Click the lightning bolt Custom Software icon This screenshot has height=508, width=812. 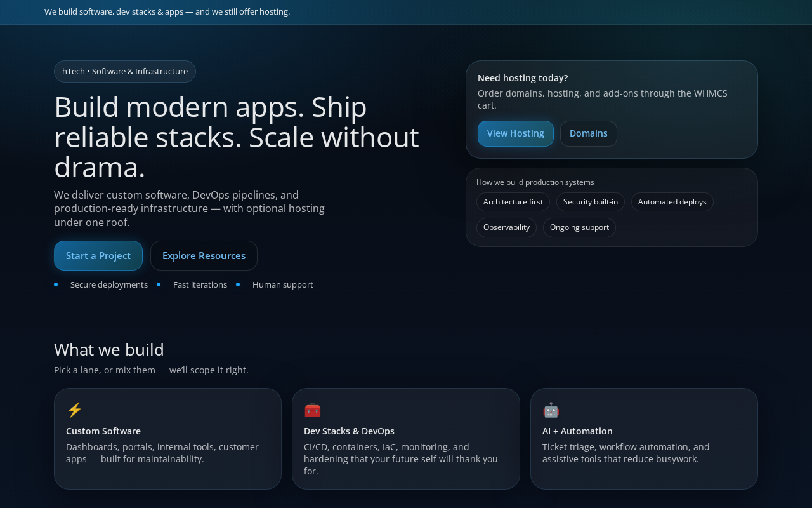(x=74, y=410)
